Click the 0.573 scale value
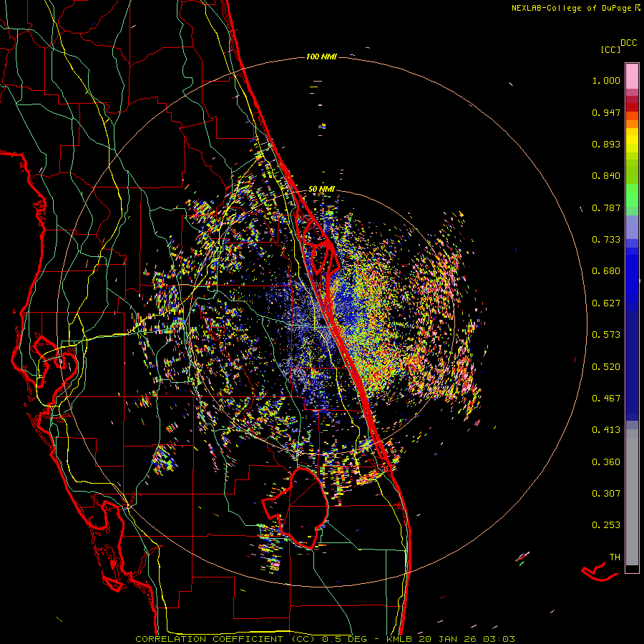644x644 pixels. click(x=606, y=335)
